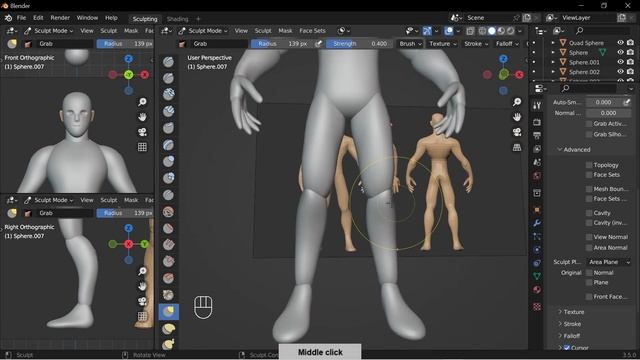Click the outliner search magnifier icon
The image size is (640, 360).
pos(579,31)
